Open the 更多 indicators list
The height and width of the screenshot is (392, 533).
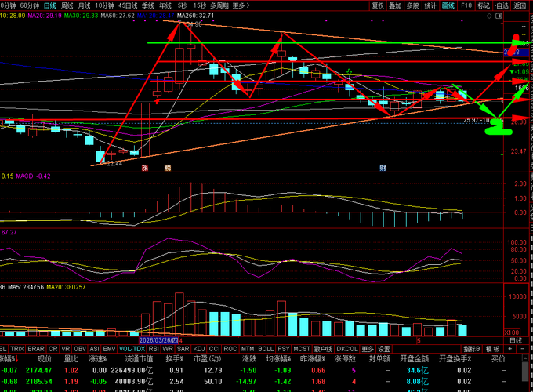pos(368,349)
